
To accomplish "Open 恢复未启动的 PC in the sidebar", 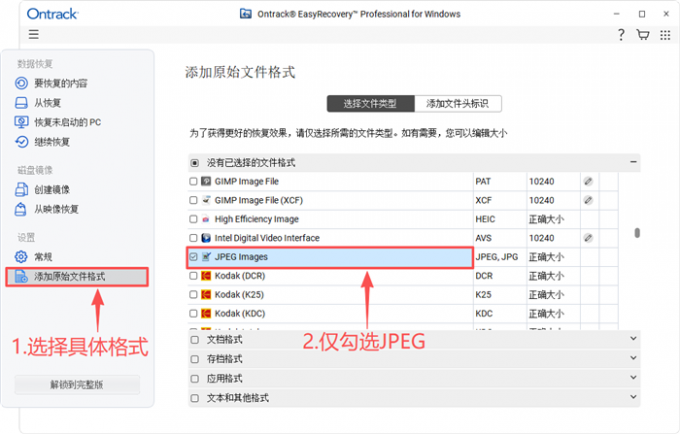I will pos(68,122).
